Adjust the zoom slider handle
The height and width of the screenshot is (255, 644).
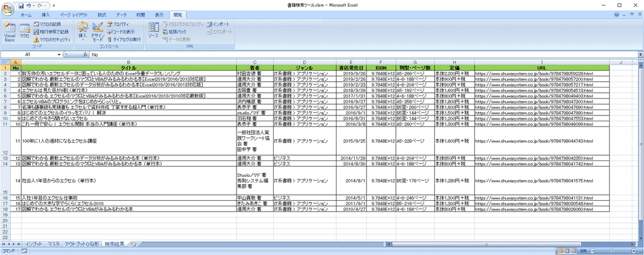pos(612,251)
